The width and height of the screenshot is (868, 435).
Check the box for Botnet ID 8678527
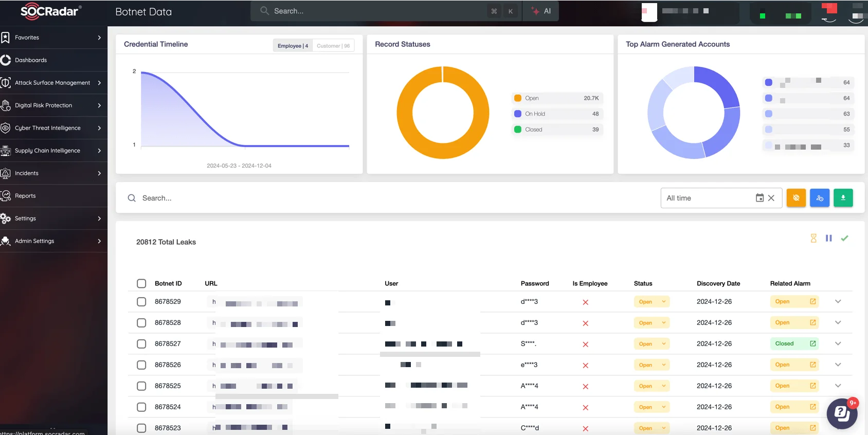141,344
